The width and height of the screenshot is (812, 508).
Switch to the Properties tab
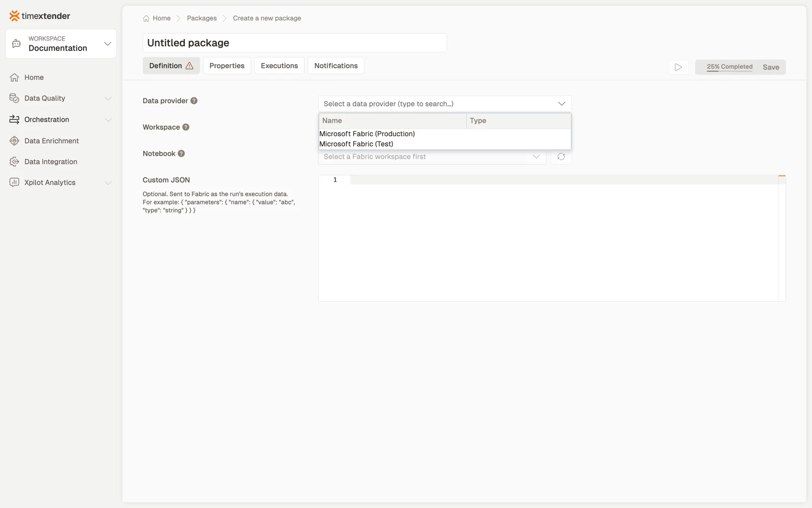[x=227, y=66]
